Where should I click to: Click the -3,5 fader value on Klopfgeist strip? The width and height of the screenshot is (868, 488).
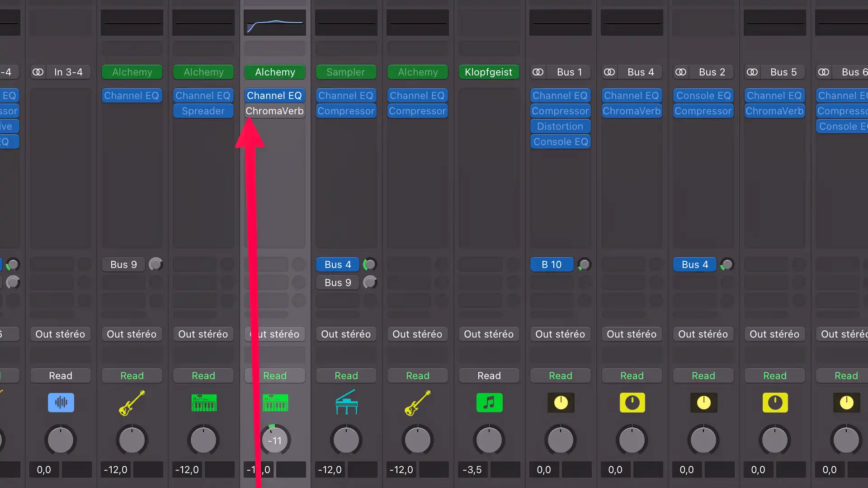click(473, 469)
